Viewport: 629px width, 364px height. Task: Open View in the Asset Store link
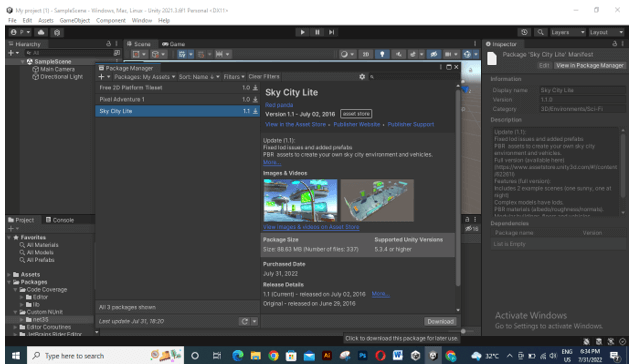[x=295, y=124]
